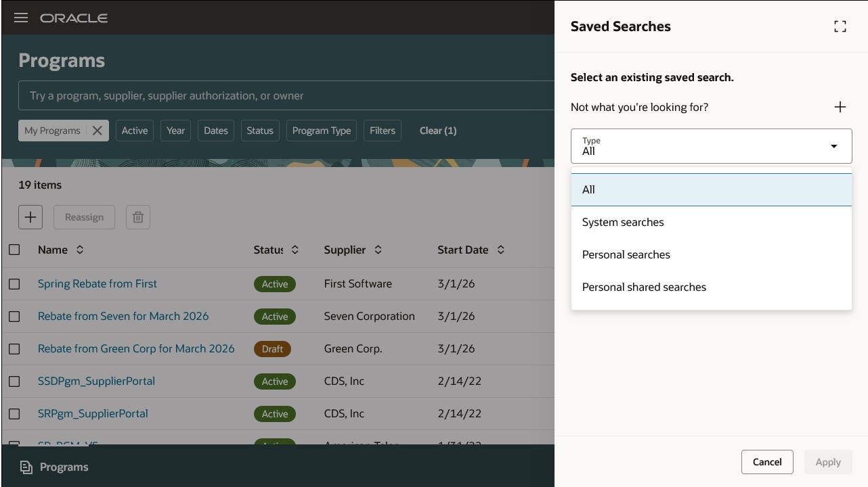Sort the table by Name column
868x487 pixels.
(80, 250)
